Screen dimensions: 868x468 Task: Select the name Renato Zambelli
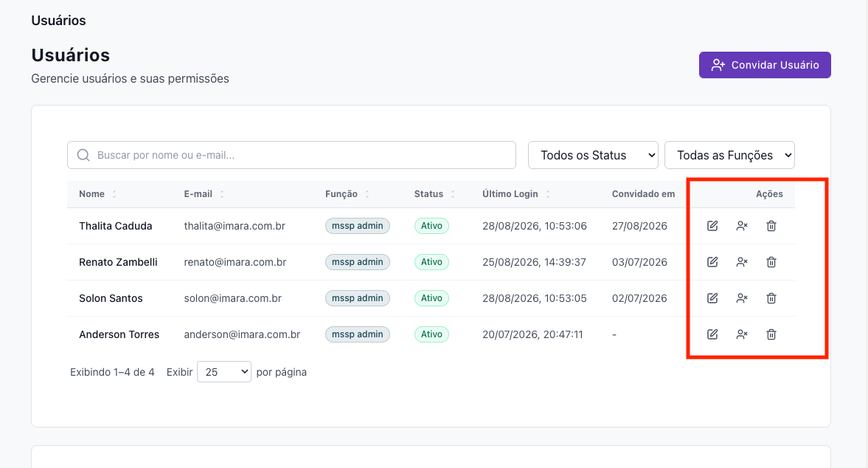pos(118,262)
